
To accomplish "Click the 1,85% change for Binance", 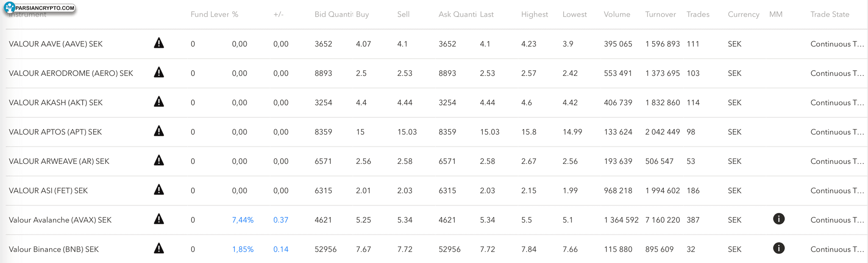I will point(242,249).
